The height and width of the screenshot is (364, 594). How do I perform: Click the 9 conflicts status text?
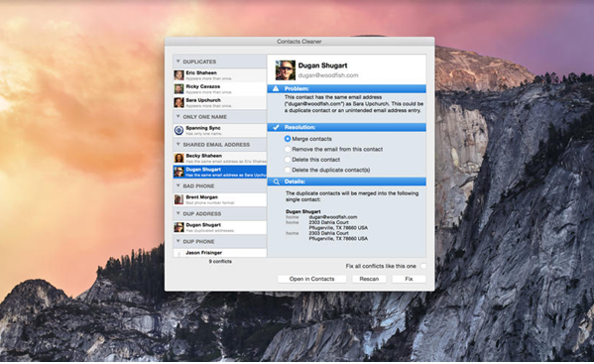click(220, 262)
